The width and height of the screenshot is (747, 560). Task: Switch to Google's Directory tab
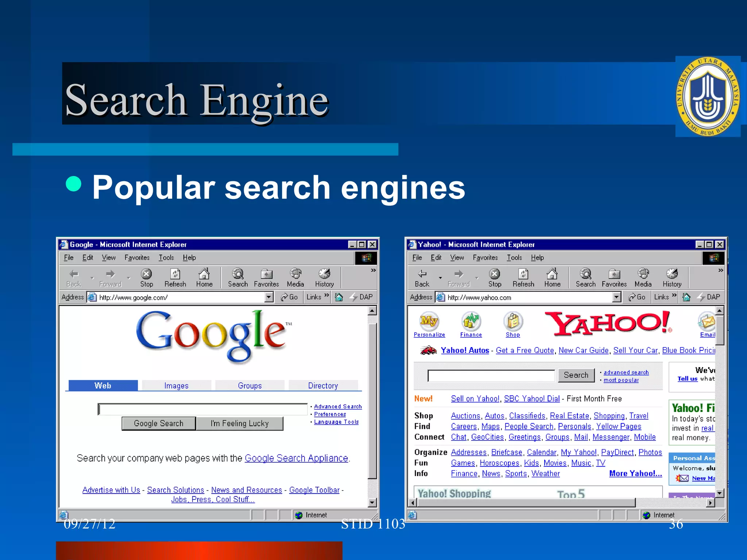(x=323, y=385)
